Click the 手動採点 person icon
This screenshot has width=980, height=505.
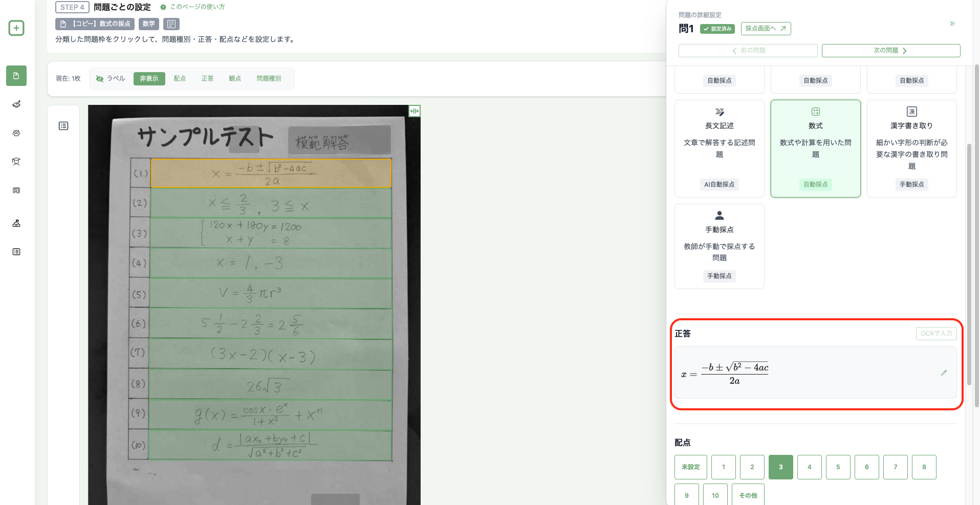[720, 215]
